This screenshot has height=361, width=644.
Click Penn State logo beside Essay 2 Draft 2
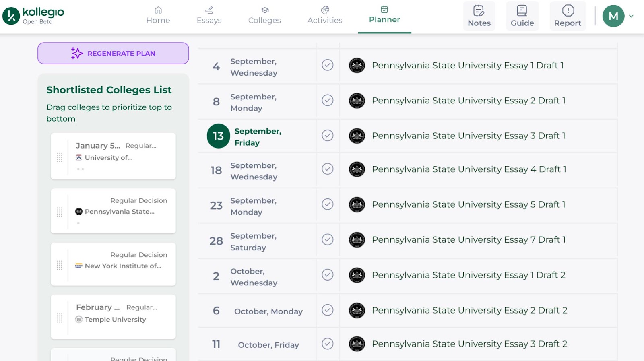coord(357,310)
